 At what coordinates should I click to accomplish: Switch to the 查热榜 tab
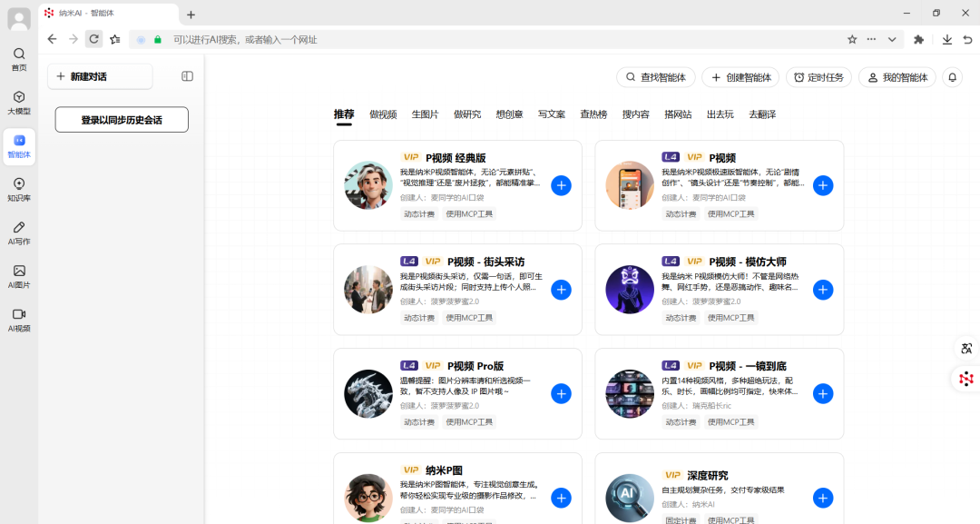pyautogui.click(x=593, y=114)
